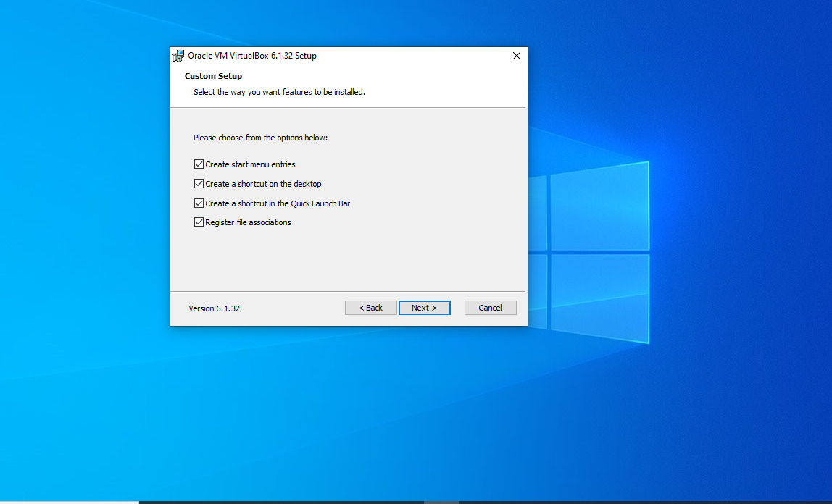This screenshot has height=504, width=832.
Task: Go to previous step with Back button
Action: [x=371, y=308]
